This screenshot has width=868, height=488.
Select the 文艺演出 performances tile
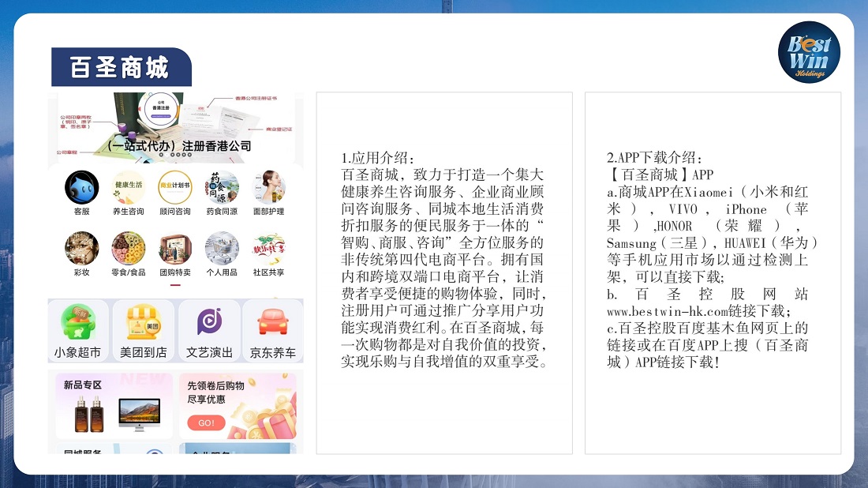[x=209, y=330]
